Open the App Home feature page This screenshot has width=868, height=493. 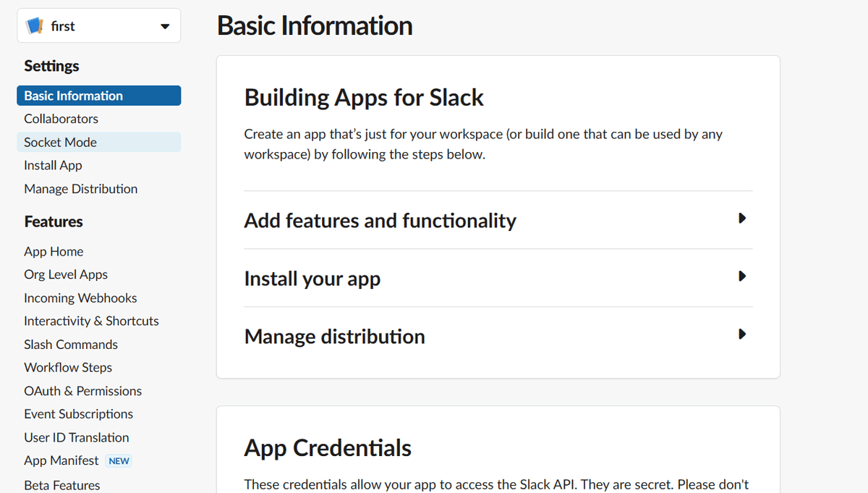click(x=54, y=251)
